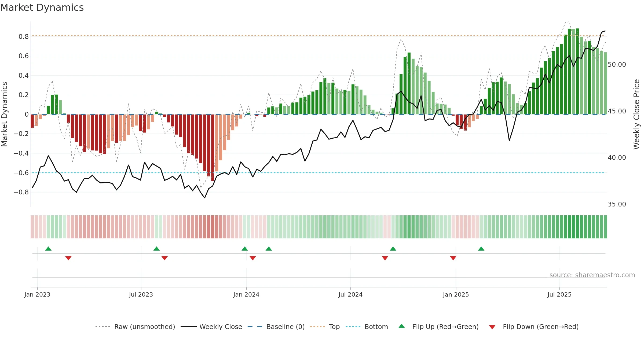
Task: Toggle the Flip Up (Red→Green) legend entry
Action: coord(438,327)
